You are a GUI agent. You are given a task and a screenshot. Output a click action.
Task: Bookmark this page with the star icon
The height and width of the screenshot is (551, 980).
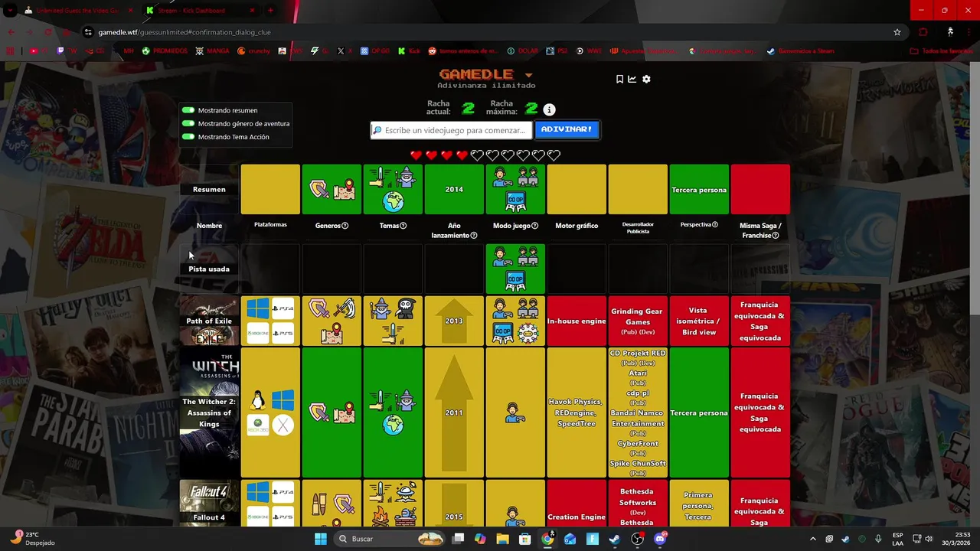[x=897, y=32]
